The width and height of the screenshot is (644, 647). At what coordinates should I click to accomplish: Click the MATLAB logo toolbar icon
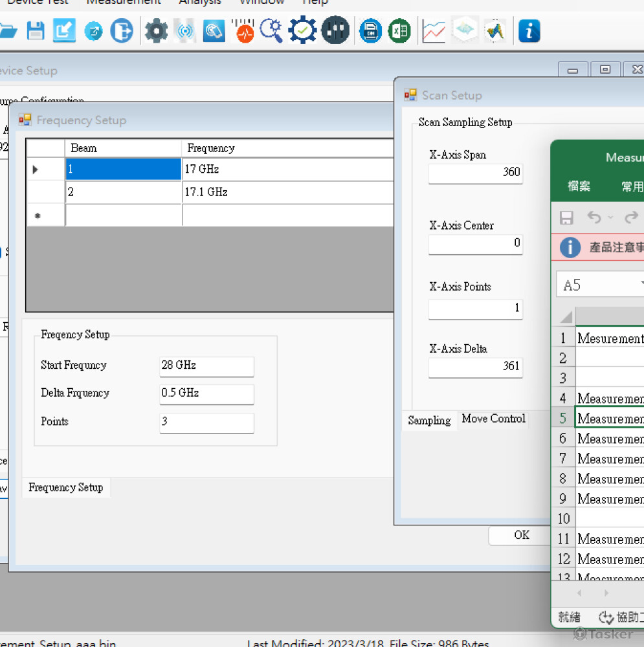(496, 30)
